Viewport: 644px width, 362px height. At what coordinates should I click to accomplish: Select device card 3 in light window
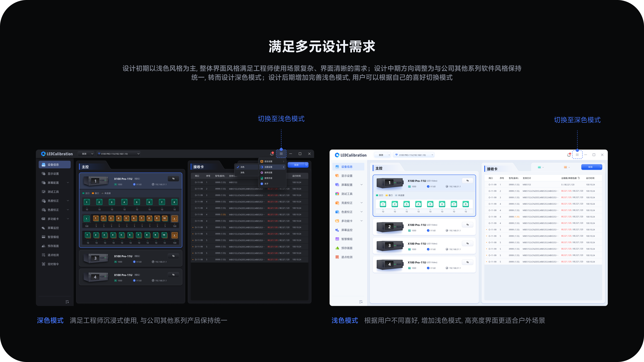click(424, 246)
